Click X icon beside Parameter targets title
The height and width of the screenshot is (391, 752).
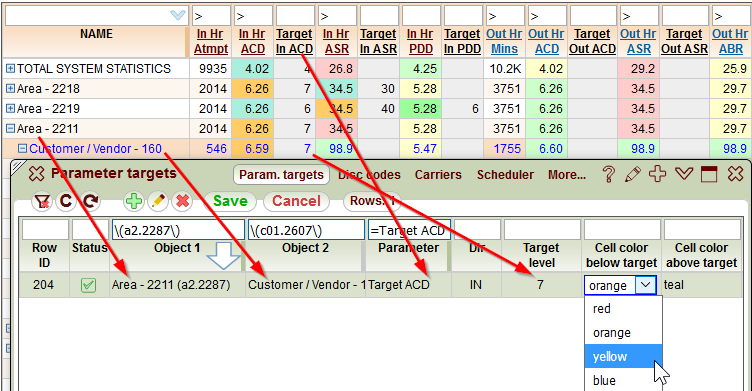click(x=36, y=174)
